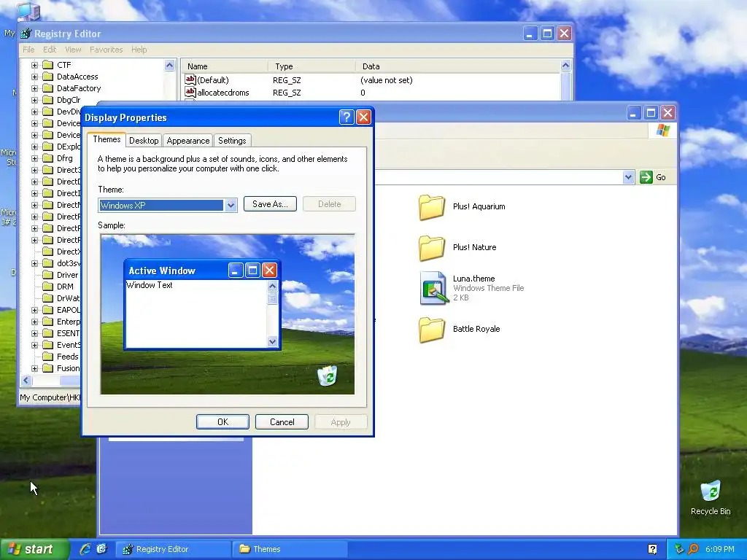Click the Registry Editor title bar icon
The height and width of the screenshot is (560, 747).
[26, 34]
